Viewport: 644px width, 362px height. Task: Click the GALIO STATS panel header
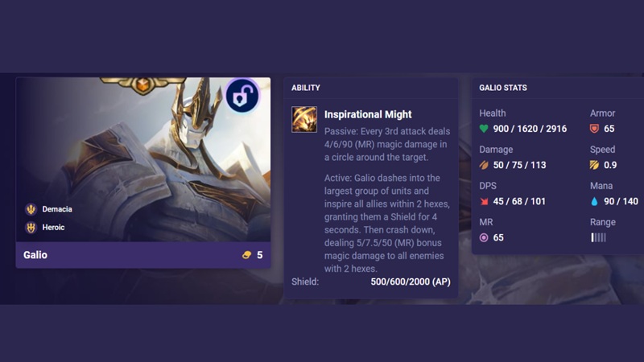pos(502,88)
